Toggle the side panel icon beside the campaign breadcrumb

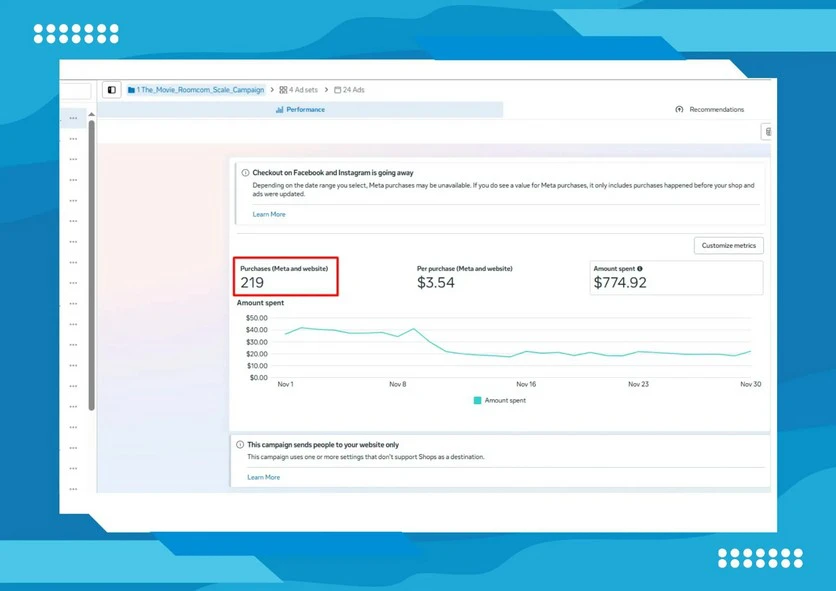click(112, 90)
